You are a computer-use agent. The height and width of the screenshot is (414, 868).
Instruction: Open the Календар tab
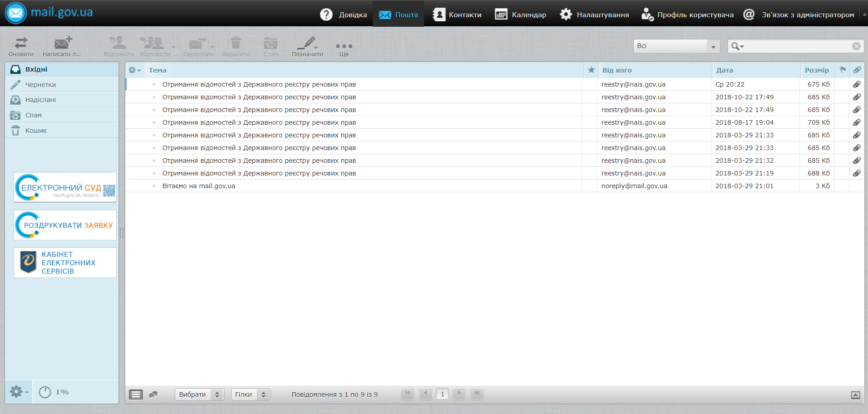[x=520, y=15]
